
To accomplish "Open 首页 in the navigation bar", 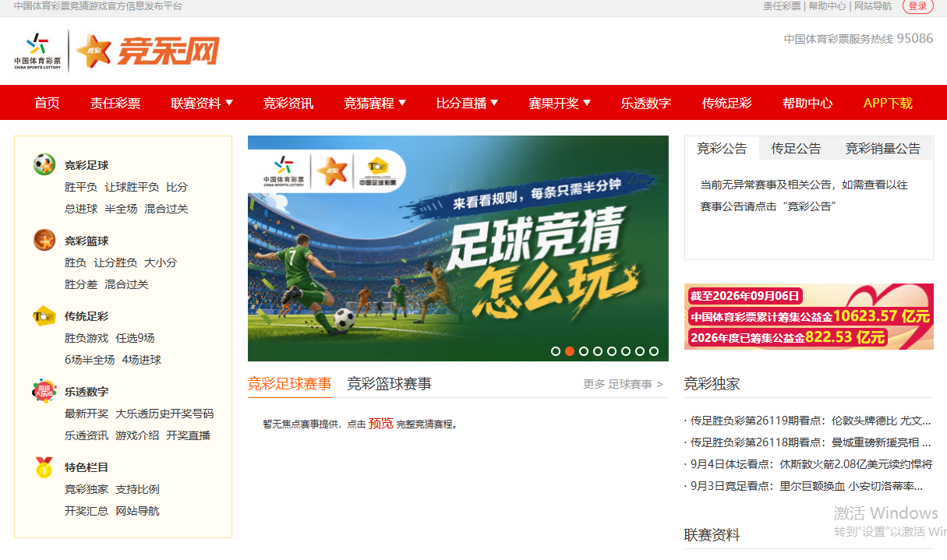I will [x=47, y=103].
